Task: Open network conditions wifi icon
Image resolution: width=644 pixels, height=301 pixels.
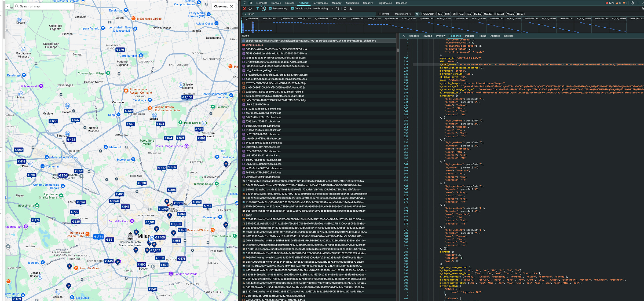Action: click(x=338, y=9)
